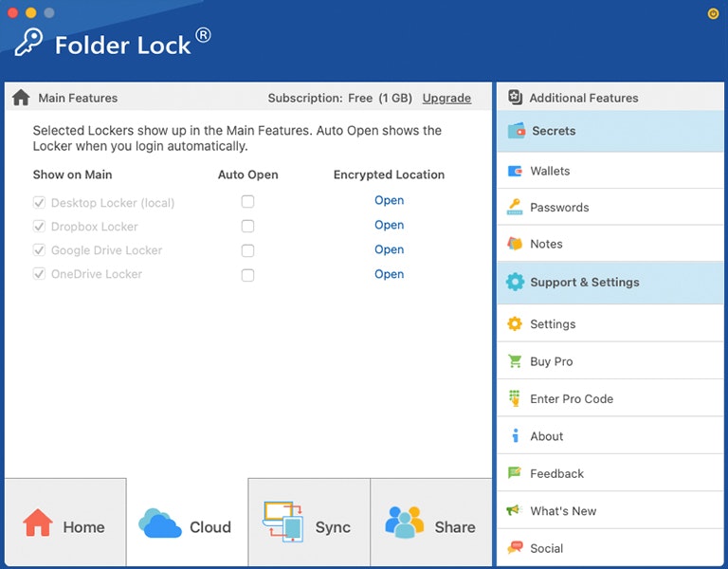Toggle Show on Main for Dropbox Locker
Image resolution: width=728 pixels, height=569 pixels.
tap(39, 227)
